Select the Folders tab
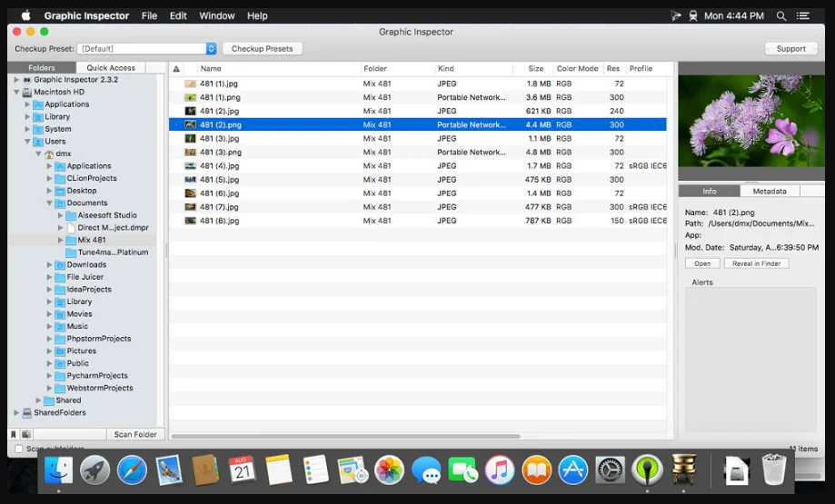The height and width of the screenshot is (504, 835). coord(42,67)
